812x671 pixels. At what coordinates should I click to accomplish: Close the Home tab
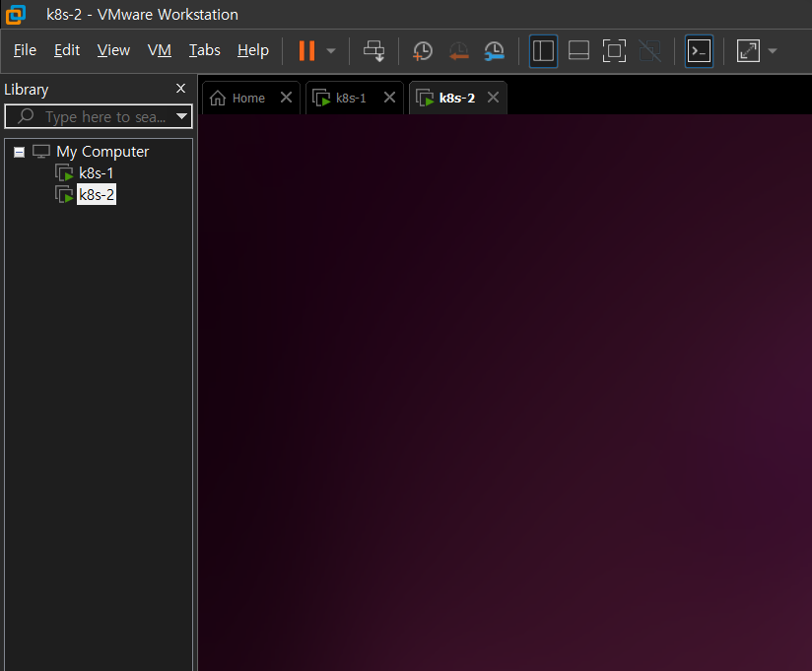click(x=286, y=98)
